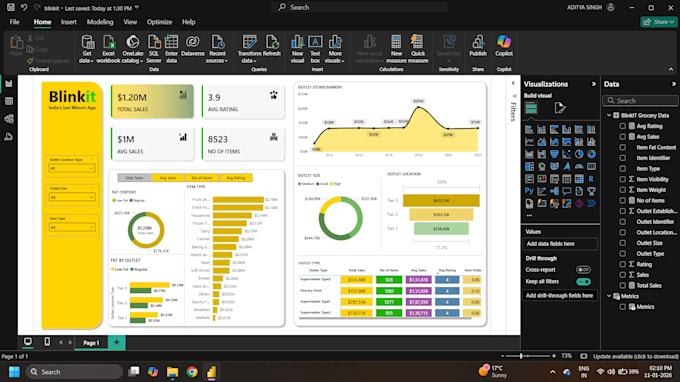The image size is (680, 382).
Task: Open Windows Start menu
Action: 14,372
